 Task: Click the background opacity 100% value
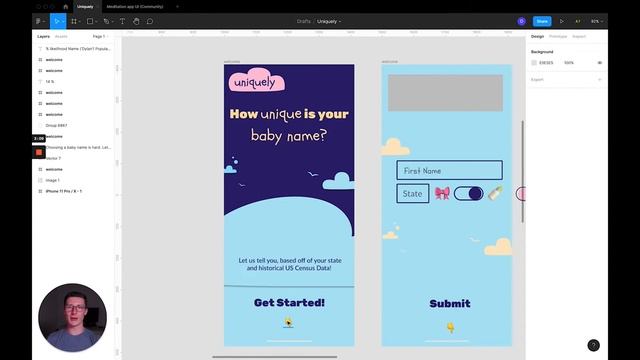(x=569, y=63)
